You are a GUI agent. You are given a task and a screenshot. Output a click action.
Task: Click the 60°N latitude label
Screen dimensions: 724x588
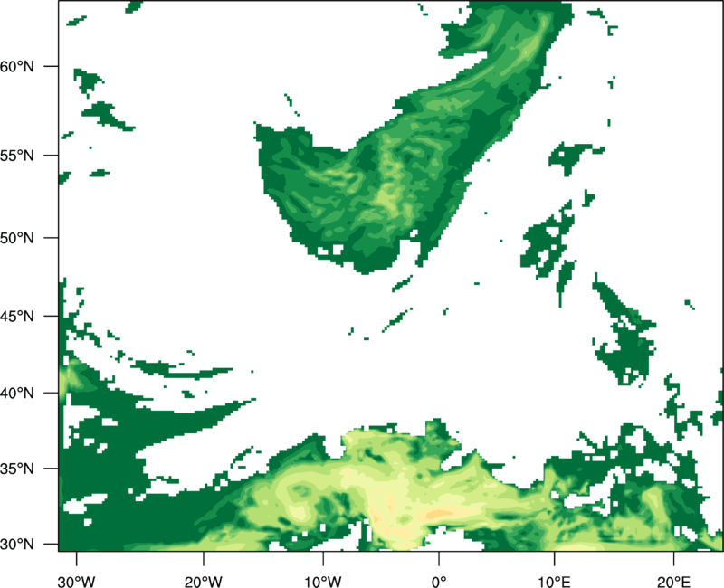pos(17,66)
